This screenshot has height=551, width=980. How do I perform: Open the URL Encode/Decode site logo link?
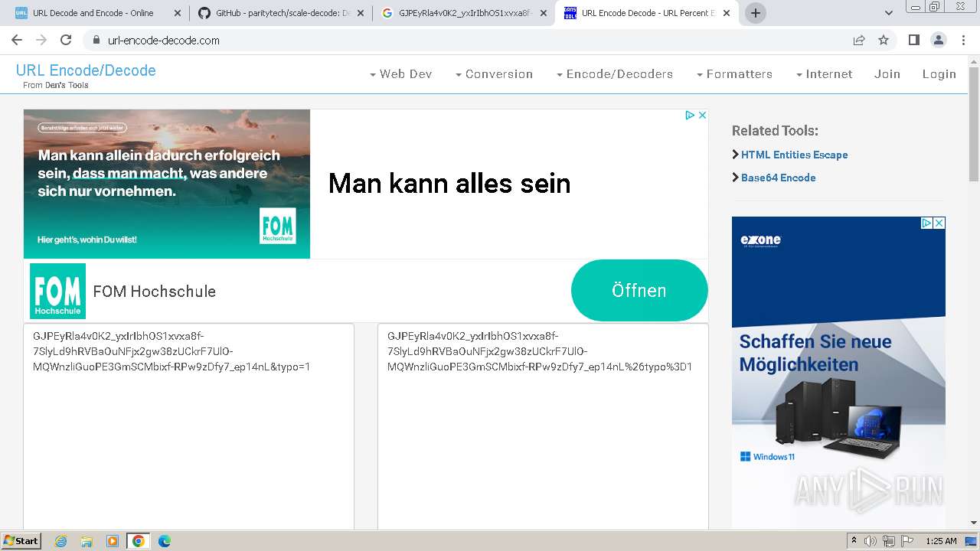[x=86, y=70]
